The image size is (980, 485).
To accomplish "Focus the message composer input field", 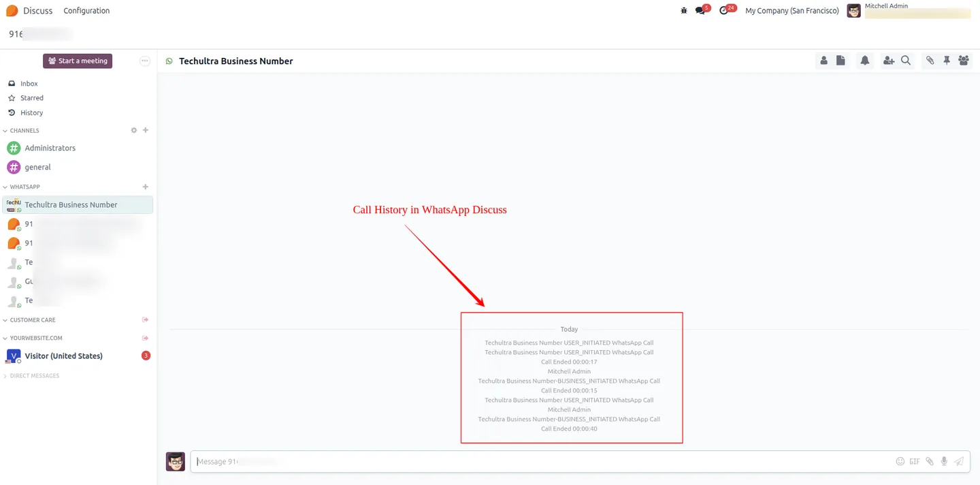I will [542, 461].
